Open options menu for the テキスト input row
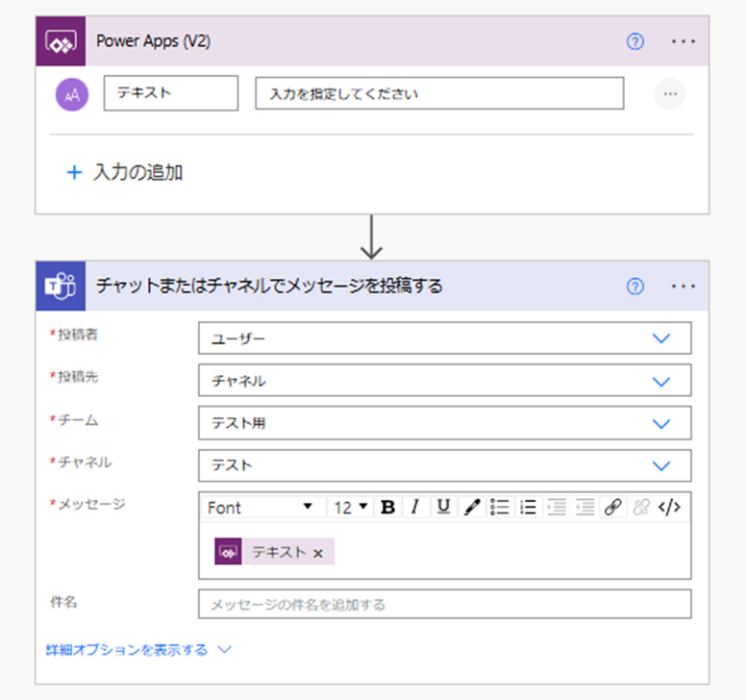The width and height of the screenshot is (746, 700). [x=670, y=93]
